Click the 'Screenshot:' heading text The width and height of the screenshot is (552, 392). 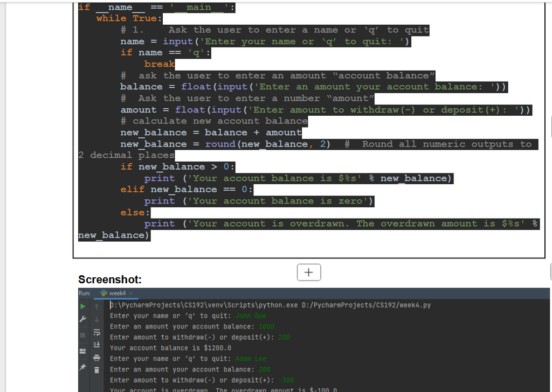(x=110, y=279)
